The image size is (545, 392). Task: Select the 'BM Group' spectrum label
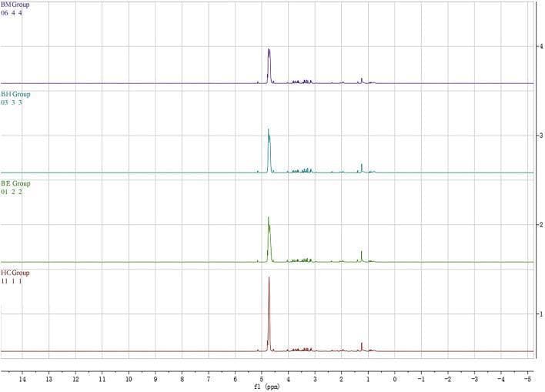(15, 5)
